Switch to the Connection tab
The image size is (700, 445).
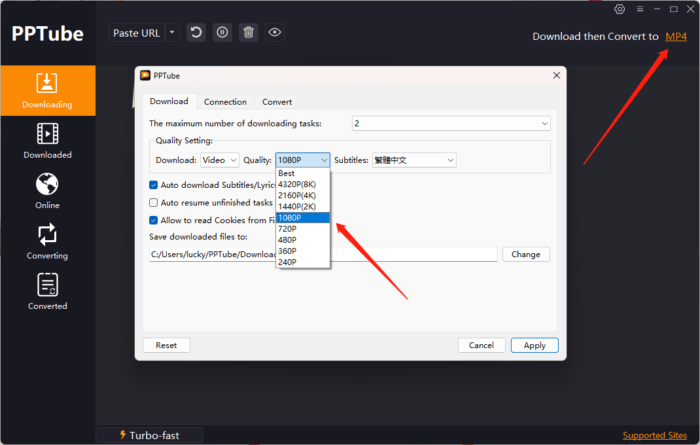pos(225,101)
